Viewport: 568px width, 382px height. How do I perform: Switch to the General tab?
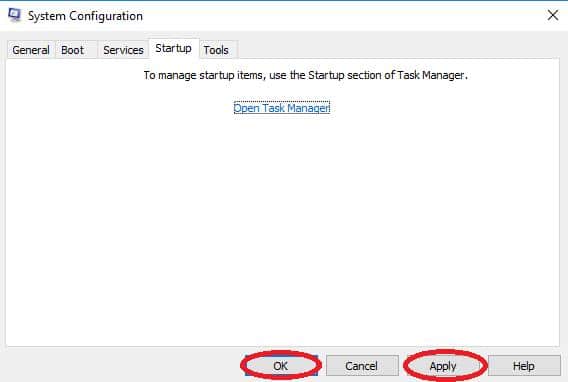[31, 50]
